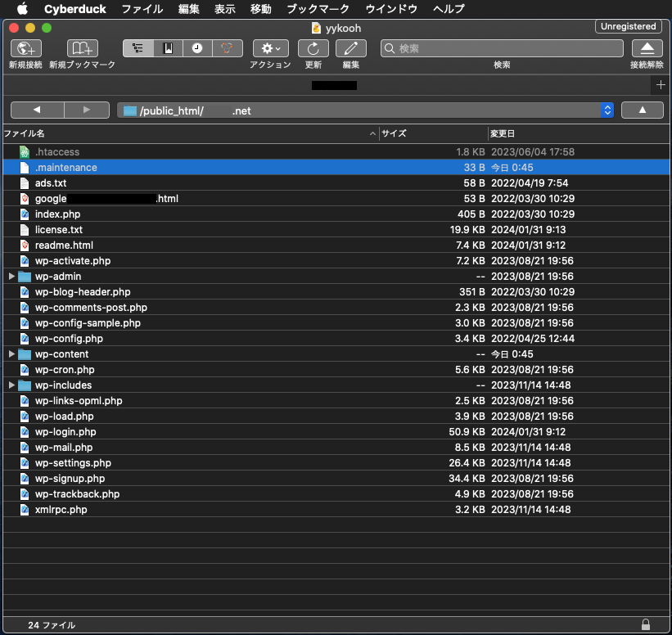The width and height of the screenshot is (672, 635).
Task: Refresh the listing with the 更新 icon
Action: [313, 48]
